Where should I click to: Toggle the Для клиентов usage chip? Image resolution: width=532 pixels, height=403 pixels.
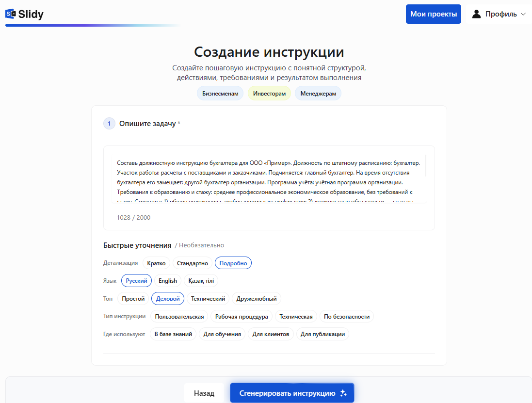(x=271, y=334)
